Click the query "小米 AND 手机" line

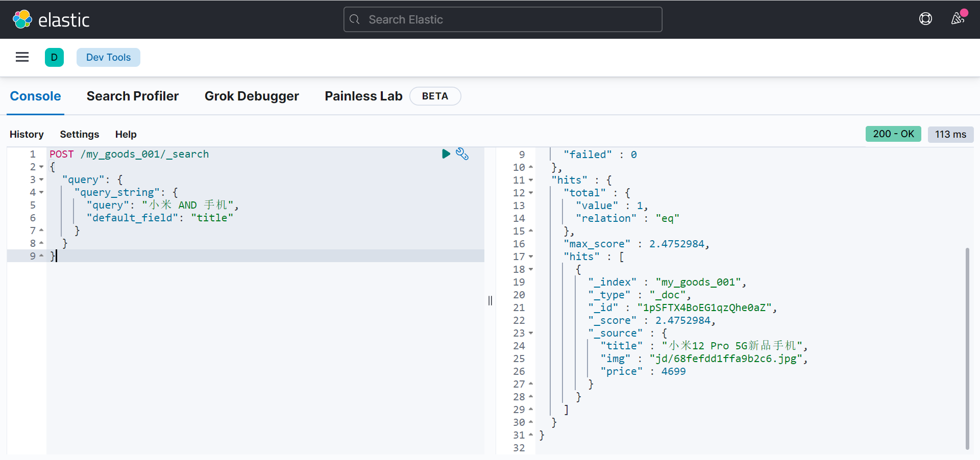tap(162, 205)
